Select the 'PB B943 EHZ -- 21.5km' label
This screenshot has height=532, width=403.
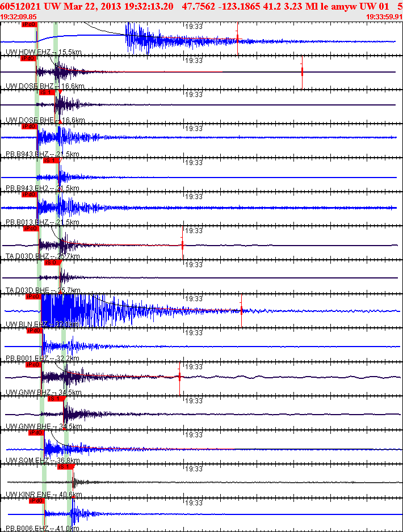tap(43, 154)
